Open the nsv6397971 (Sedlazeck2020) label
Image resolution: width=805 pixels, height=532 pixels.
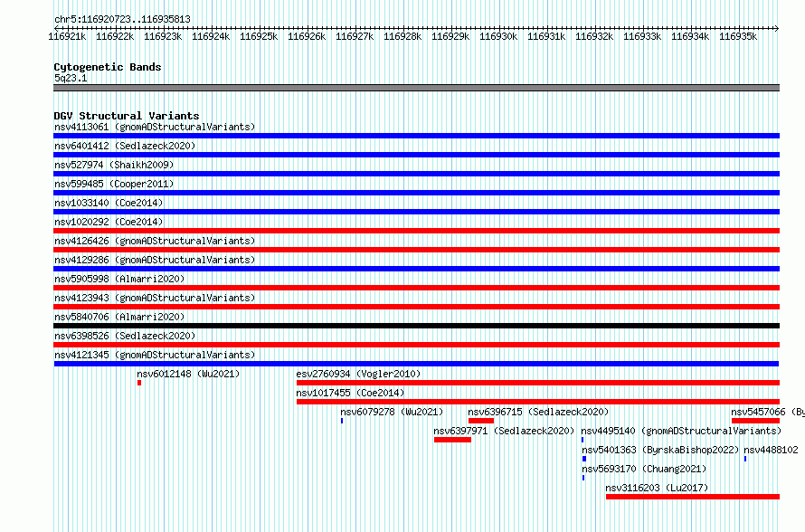point(504,431)
